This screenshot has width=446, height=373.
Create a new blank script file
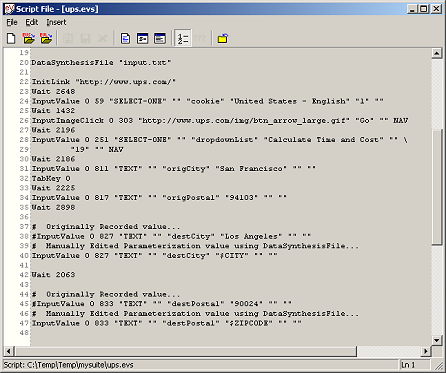(x=11, y=38)
